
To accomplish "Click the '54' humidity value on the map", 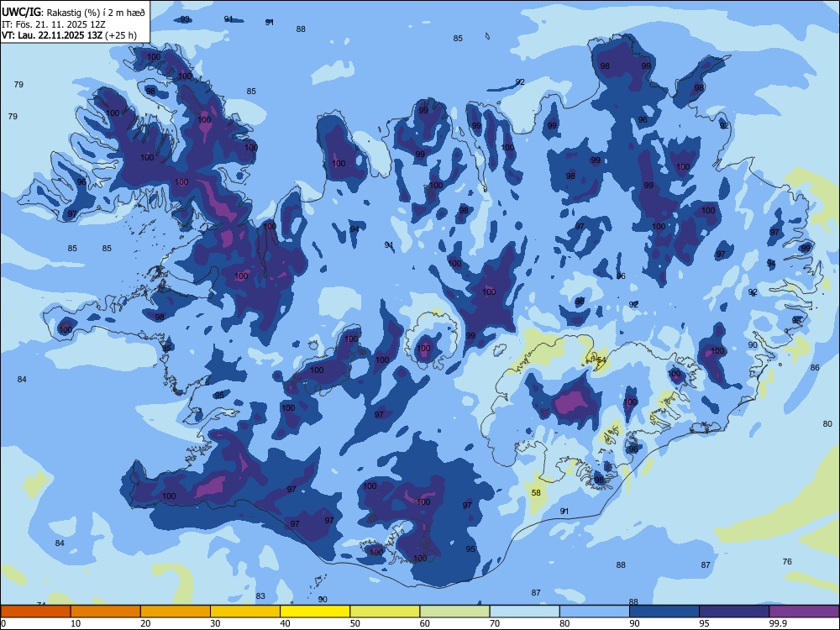I will tap(601, 360).
